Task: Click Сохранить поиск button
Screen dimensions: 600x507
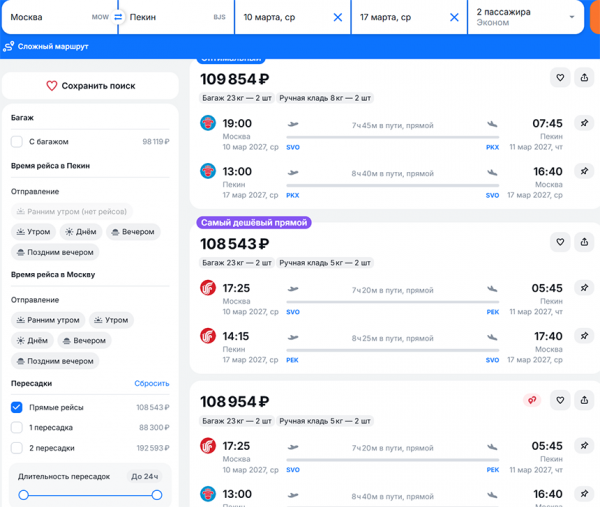Action: click(90, 86)
